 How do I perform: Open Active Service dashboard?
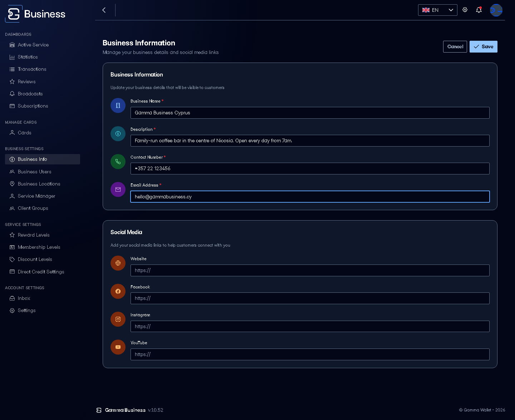point(43,45)
